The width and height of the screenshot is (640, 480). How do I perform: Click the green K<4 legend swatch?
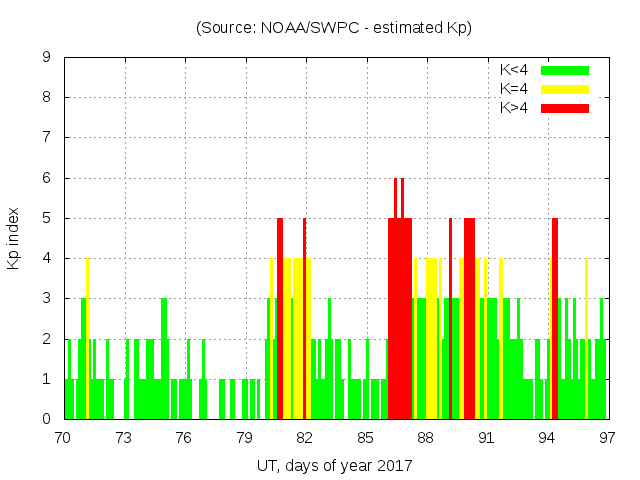coord(565,70)
